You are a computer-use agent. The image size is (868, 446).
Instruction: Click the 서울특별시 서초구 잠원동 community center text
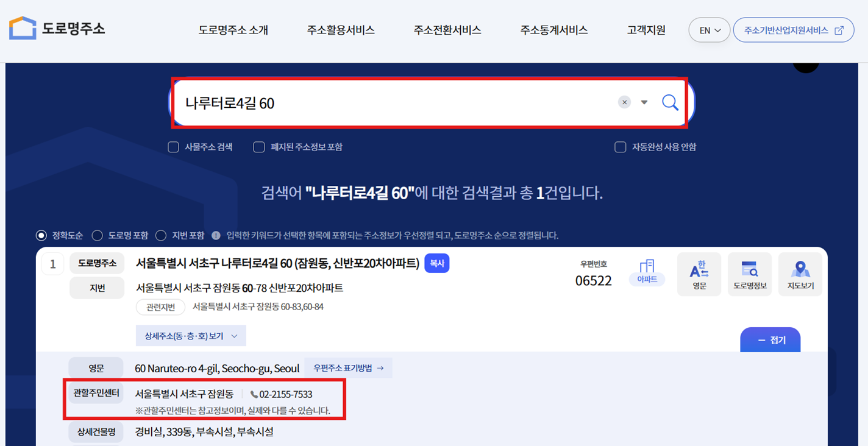pyautogui.click(x=184, y=394)
